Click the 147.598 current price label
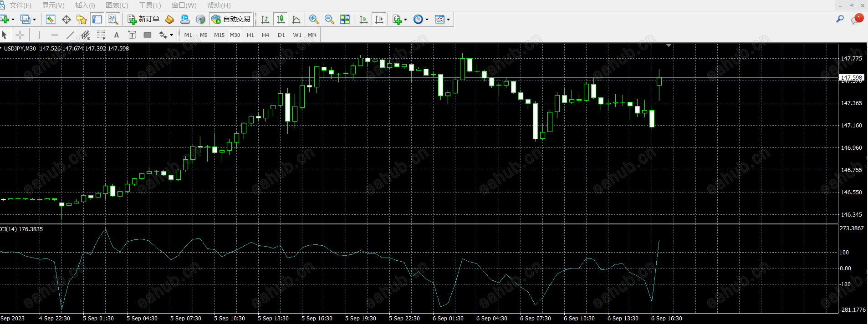868x324 pixels. 851,78
